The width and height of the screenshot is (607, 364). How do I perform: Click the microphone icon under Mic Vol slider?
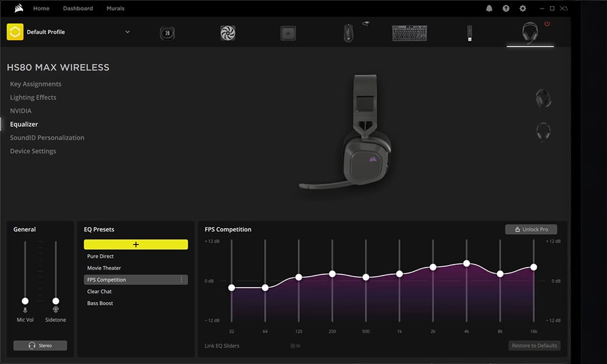coord(25,310)
